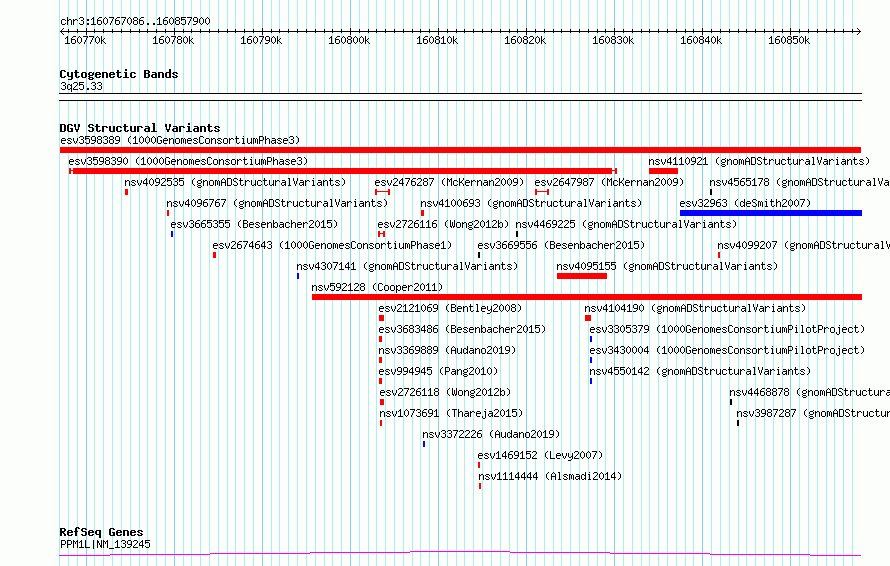The width and height of the screenshot is (890, 566).
Task: Select the nsv4307141 variant label
Action: pos(407,266)
